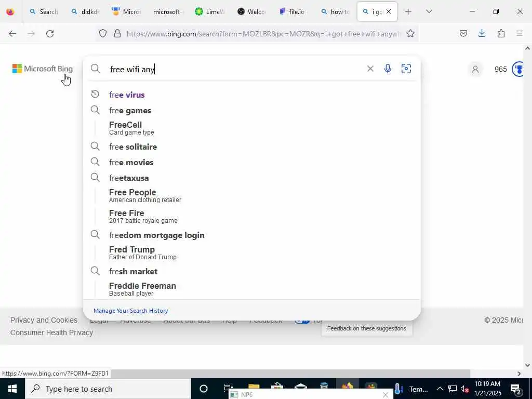This screenshot has height=399, width=532.
Task: Click the muted volume icon in tray
Action: point(464,389)
